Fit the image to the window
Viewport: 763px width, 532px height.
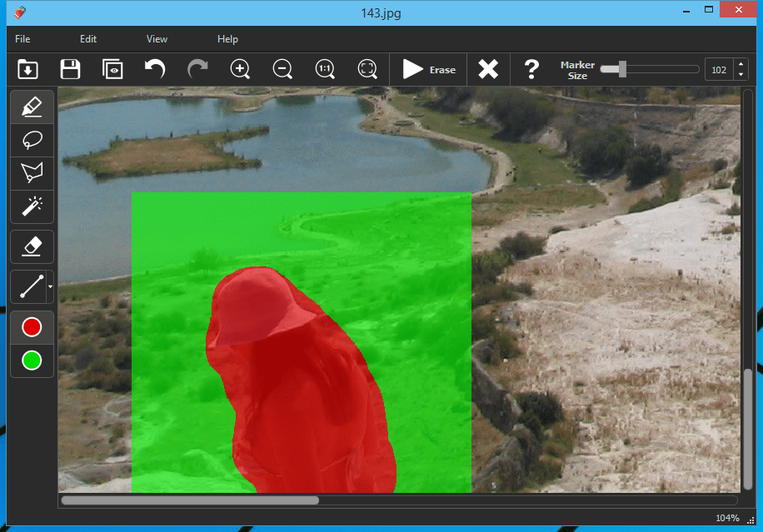click(367, 69)
